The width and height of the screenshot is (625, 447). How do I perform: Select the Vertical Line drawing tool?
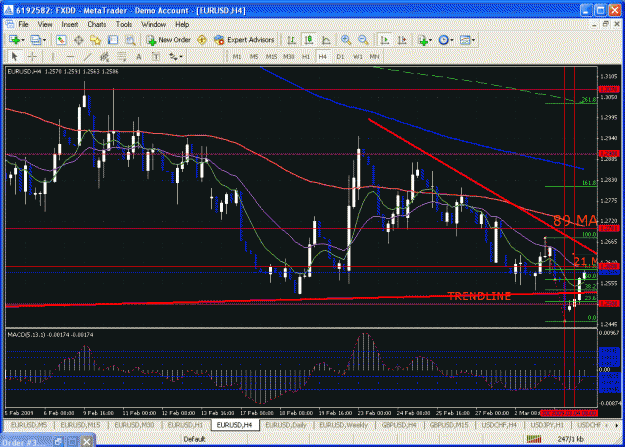(53, 57)
